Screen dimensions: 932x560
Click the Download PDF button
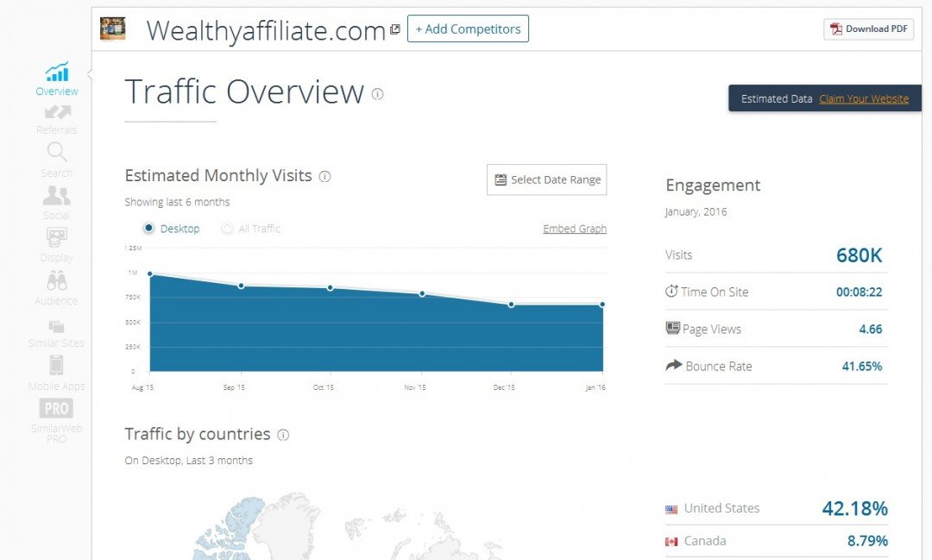[x=868, y=29]
